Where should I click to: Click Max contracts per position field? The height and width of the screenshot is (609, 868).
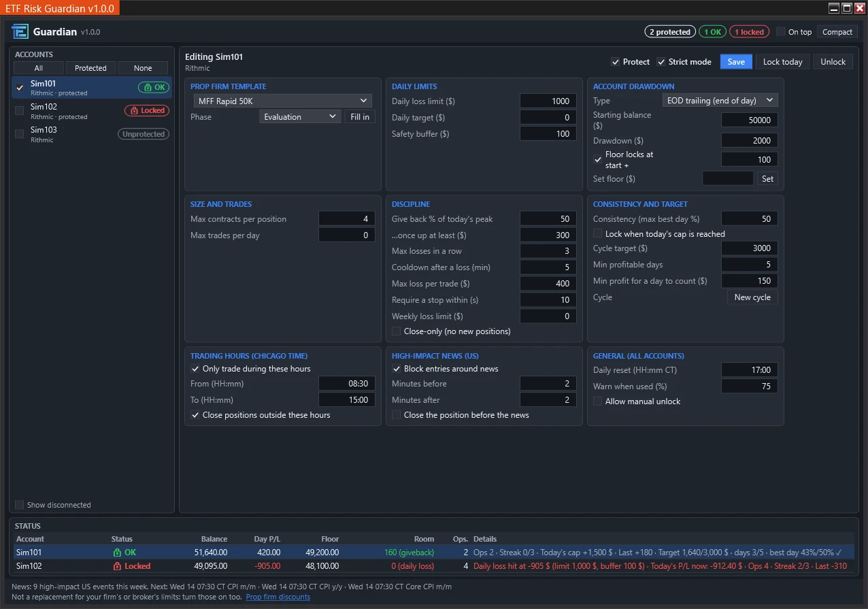tap(347, 219)
